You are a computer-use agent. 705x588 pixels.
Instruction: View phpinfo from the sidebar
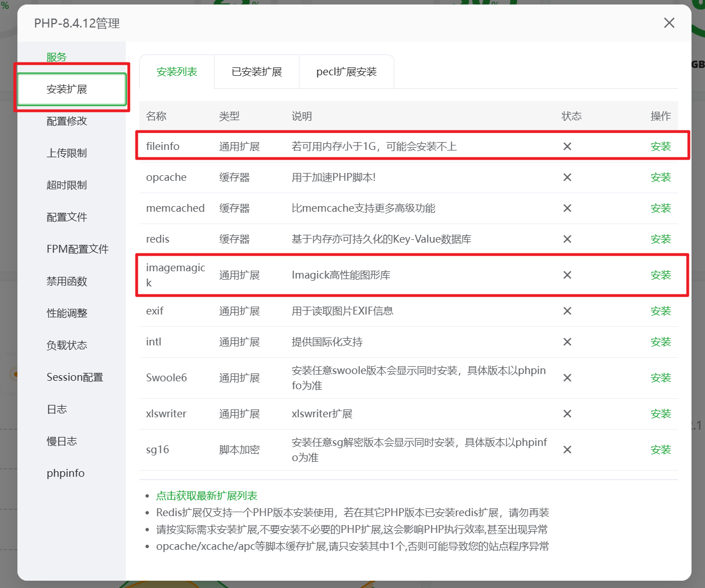tap(66, 473)
